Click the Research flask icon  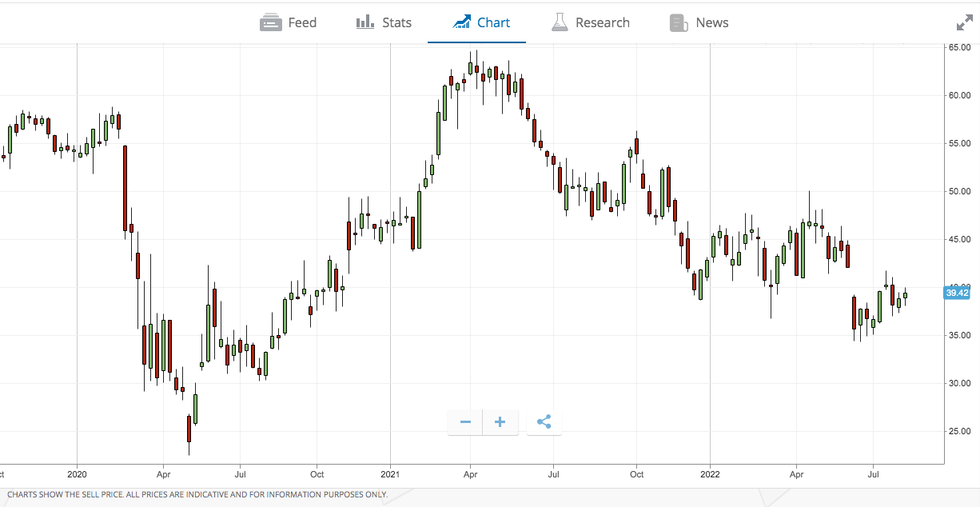click(560, 22)
